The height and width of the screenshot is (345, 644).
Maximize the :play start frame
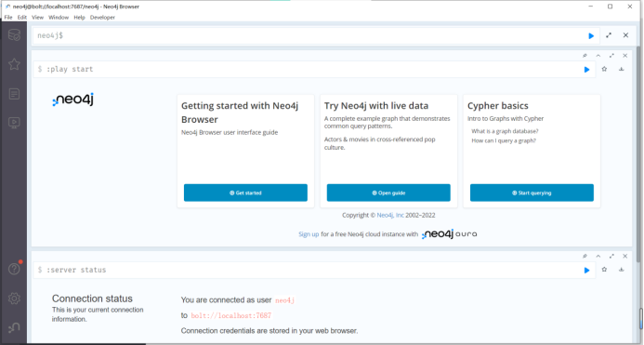pyautogui.click(x=611, y=56)
